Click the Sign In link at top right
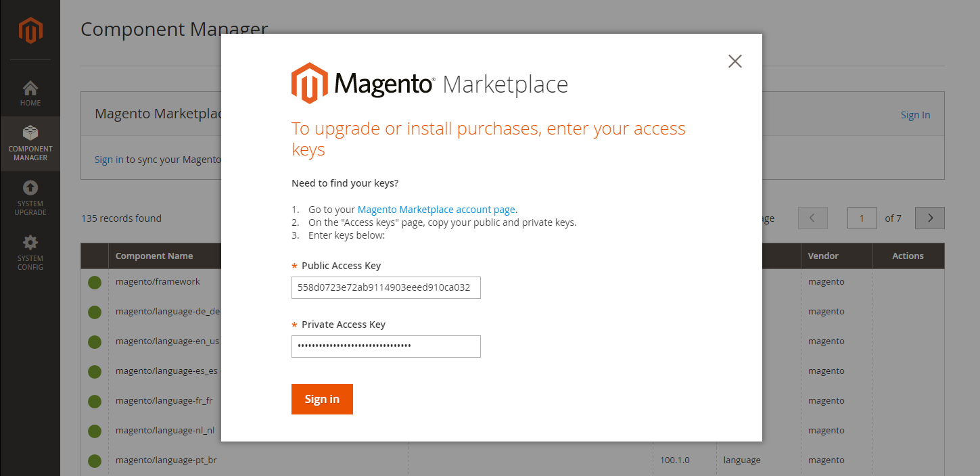This screenshot has height=476, width=980. [x=915, y=115]
